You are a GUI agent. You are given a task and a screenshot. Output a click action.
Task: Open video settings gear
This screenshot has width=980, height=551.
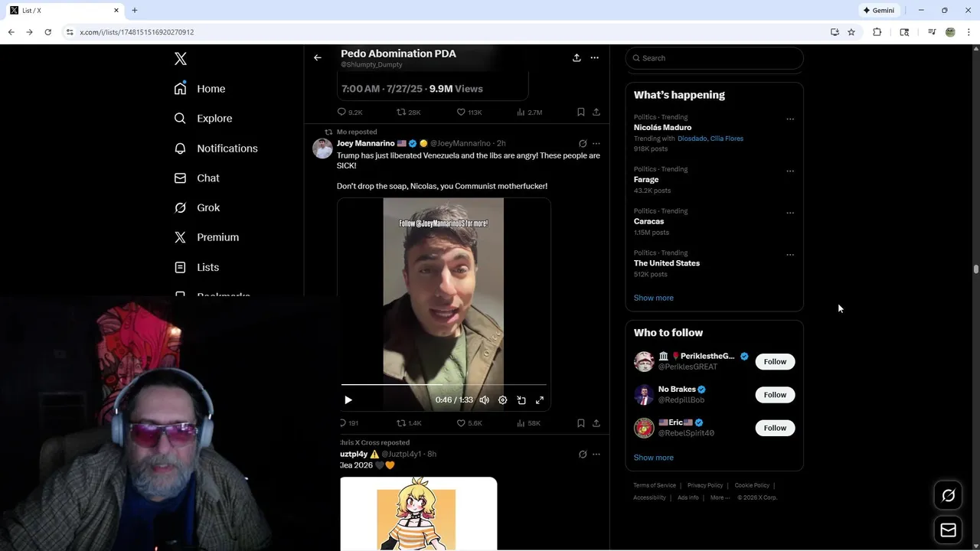coord(503,400)
